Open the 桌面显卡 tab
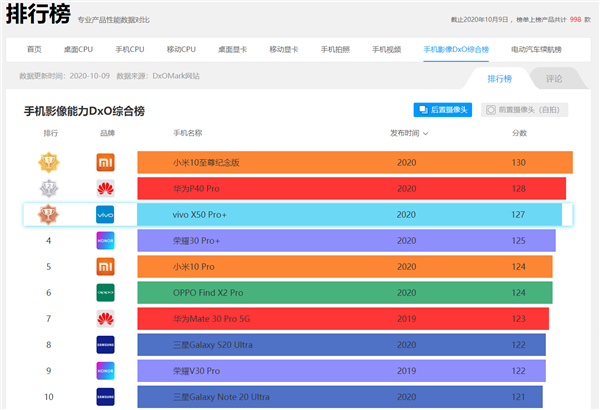This screenshot has width=600, height=410. [233, 49]
